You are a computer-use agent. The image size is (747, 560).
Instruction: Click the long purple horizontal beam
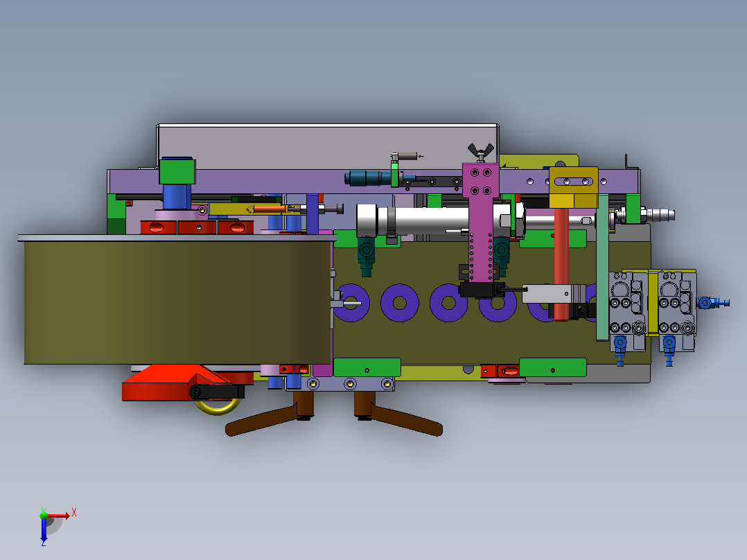pos(373,182)
